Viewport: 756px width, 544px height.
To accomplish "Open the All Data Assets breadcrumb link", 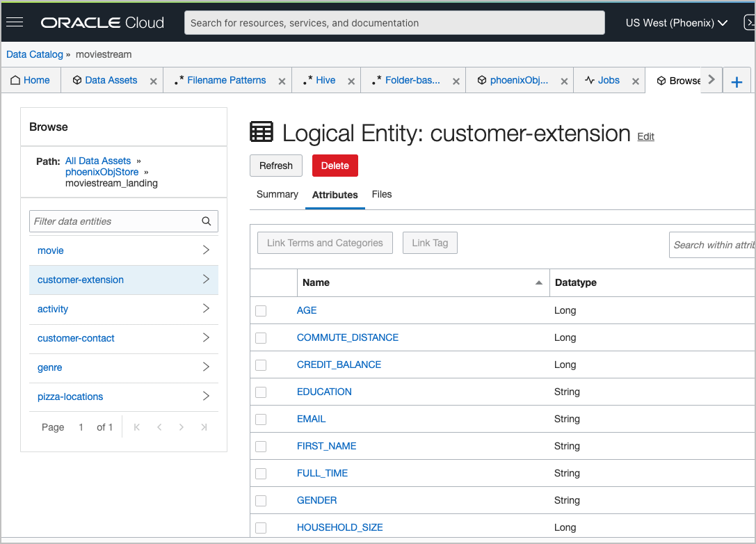I will pos(97,161).
